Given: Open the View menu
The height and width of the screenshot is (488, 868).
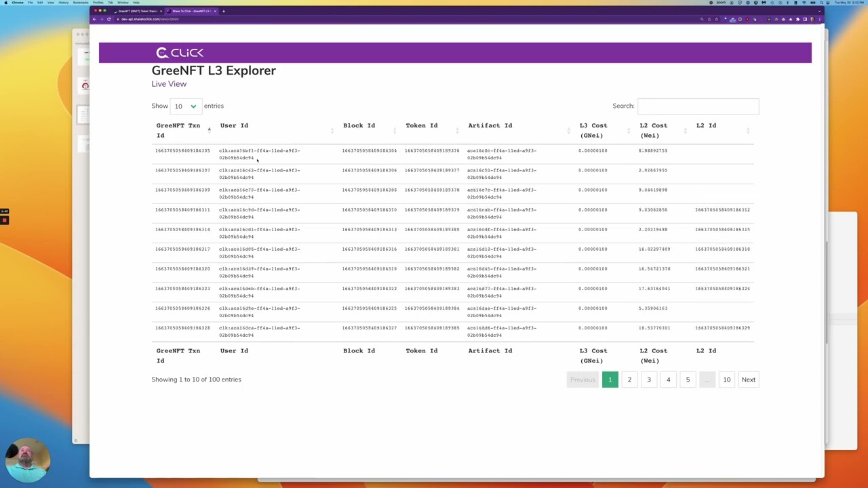Looking at the screenshot, I should tap(51, 3).
